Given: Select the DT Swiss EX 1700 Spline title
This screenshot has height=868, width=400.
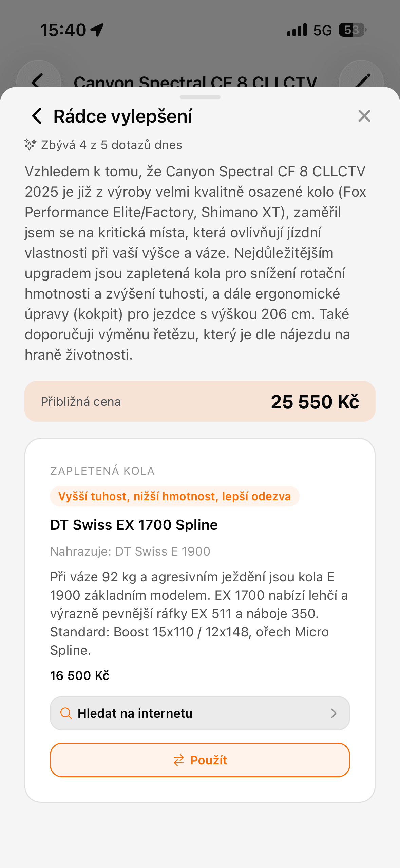Looking at the screenshot, I should point(134,525).
